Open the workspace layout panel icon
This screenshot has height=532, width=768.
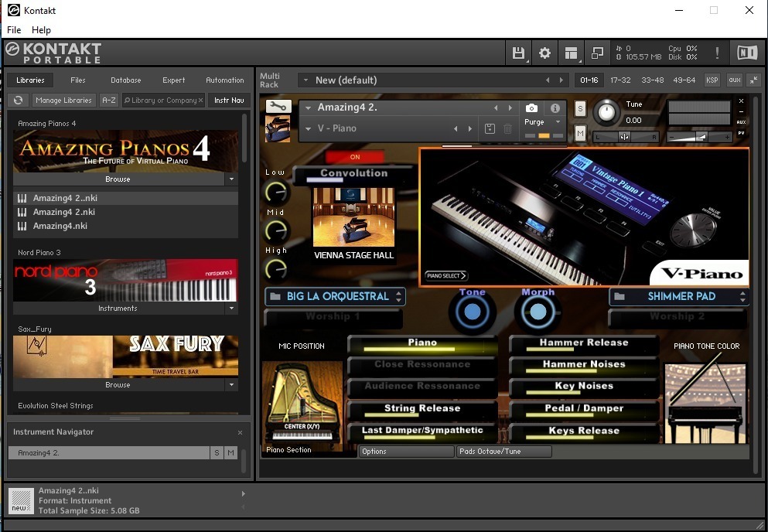(x=571, y=53)
